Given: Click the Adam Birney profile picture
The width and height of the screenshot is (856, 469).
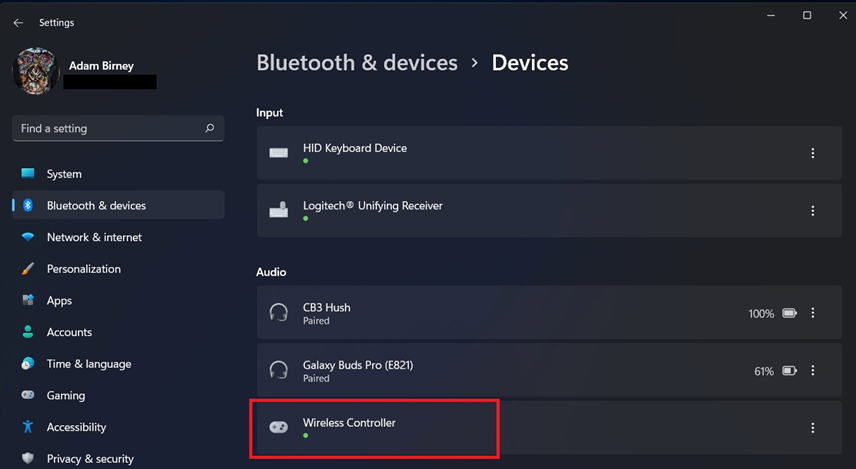Looking at the screenshot, I should (36, 72).
